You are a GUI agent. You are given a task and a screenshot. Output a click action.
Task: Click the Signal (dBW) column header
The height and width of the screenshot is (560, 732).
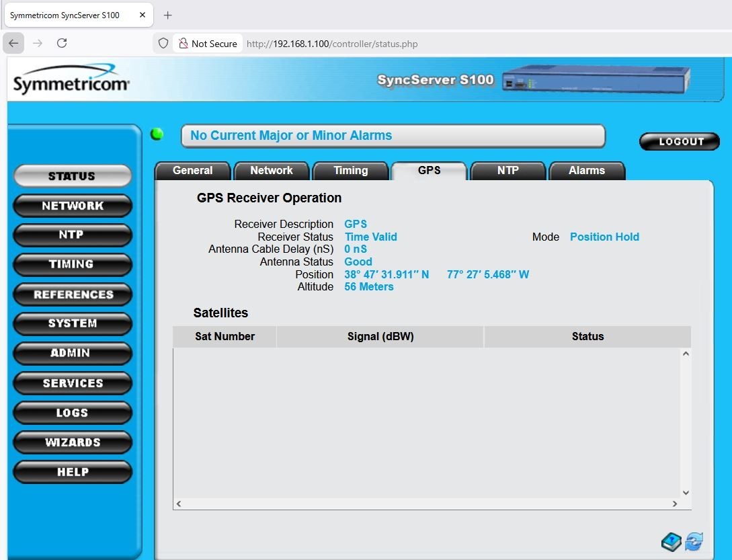(x=380, y=336)
